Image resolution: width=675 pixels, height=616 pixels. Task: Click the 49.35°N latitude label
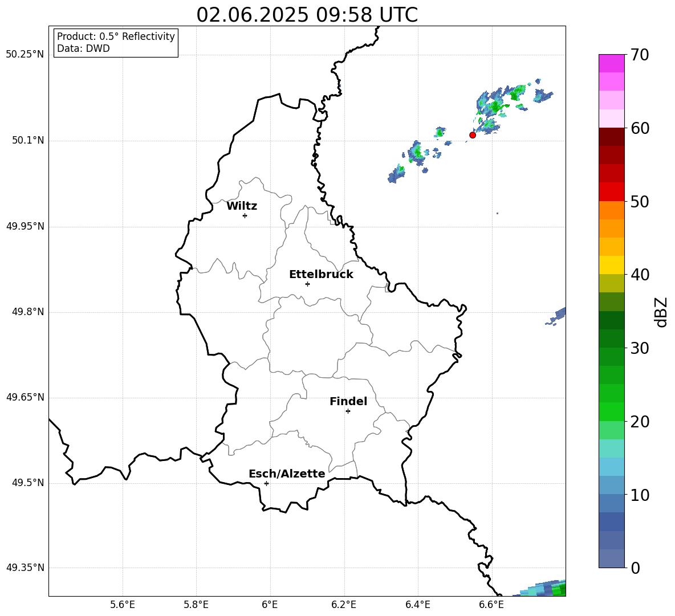pyautogui.click(x=25, y=568)
